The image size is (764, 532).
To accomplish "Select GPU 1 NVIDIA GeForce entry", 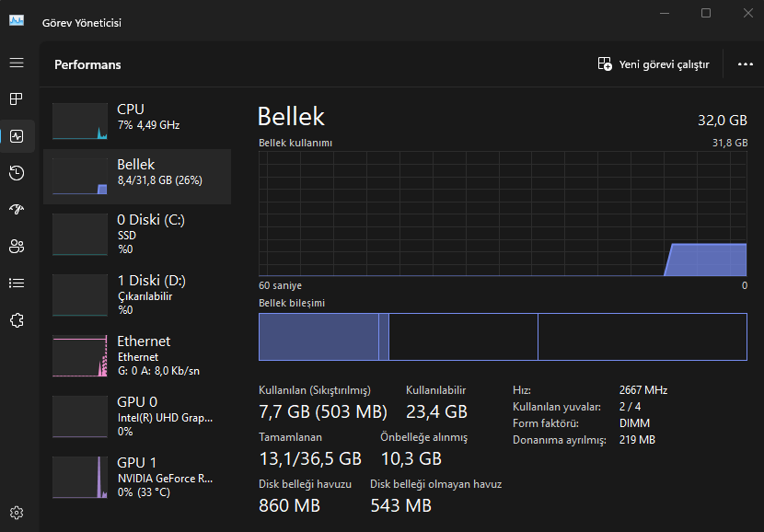I will click(x=136, y=477).
